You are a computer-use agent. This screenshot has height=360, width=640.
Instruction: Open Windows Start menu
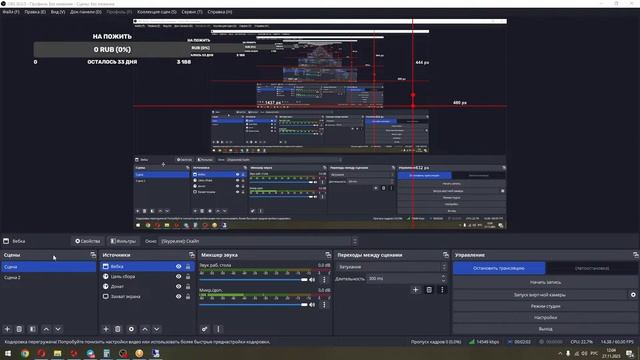[x=7, y=353]
